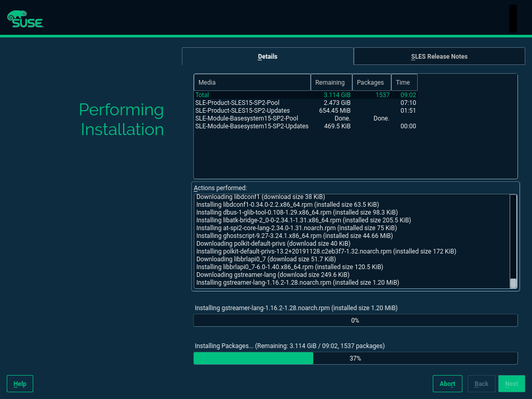Select the SLE-Product-SLES15-SP2-Updates row
This screenshot has width=532, height=399.
tap(243, 111)
